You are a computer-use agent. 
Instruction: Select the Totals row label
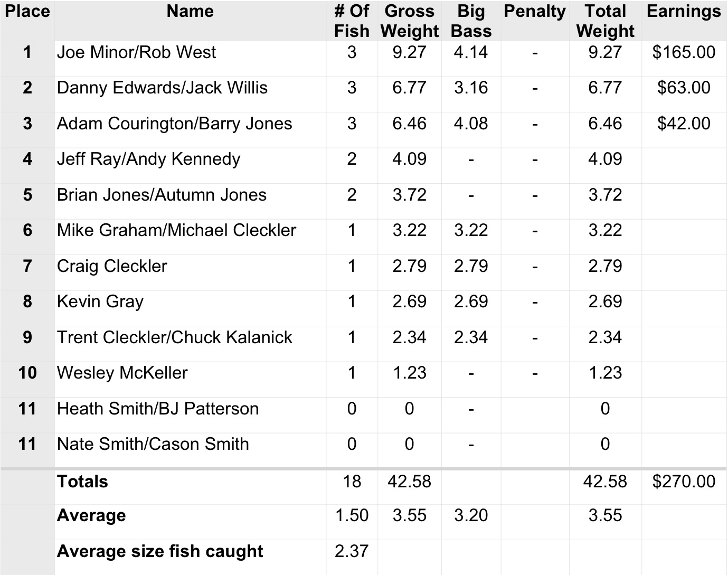pos(82,482)
